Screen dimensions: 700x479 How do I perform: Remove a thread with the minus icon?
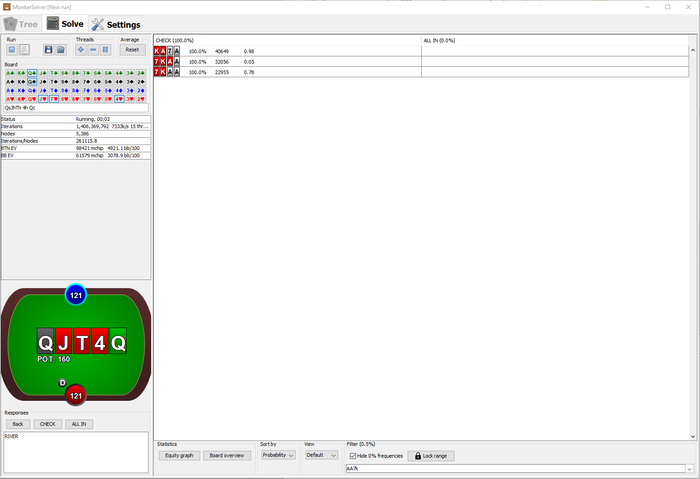[93, 50]
